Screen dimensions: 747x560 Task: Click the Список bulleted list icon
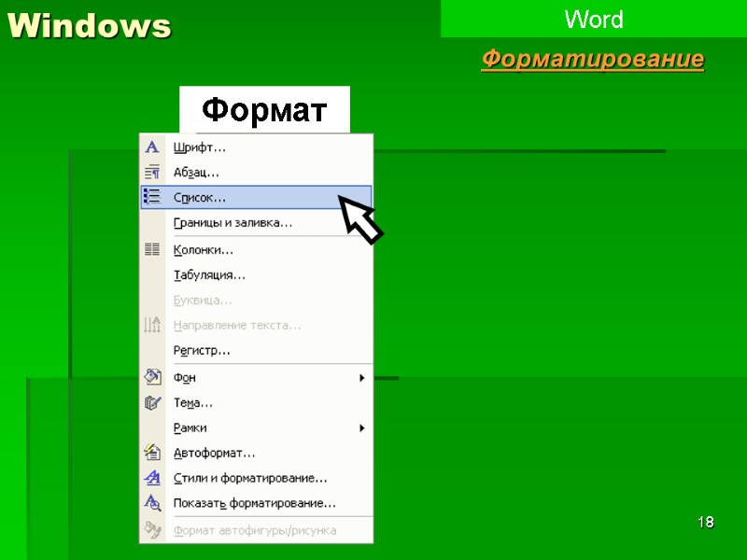pos(152,197)
